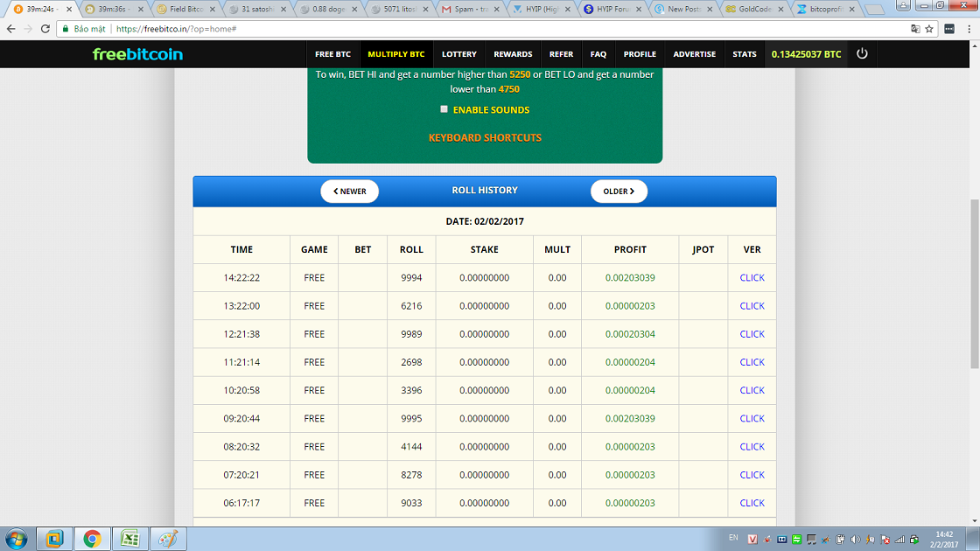This screenshot has width=980, height=551.
Task: Open Excel from the Windows taskbar
Action: [x=129, y=538]
